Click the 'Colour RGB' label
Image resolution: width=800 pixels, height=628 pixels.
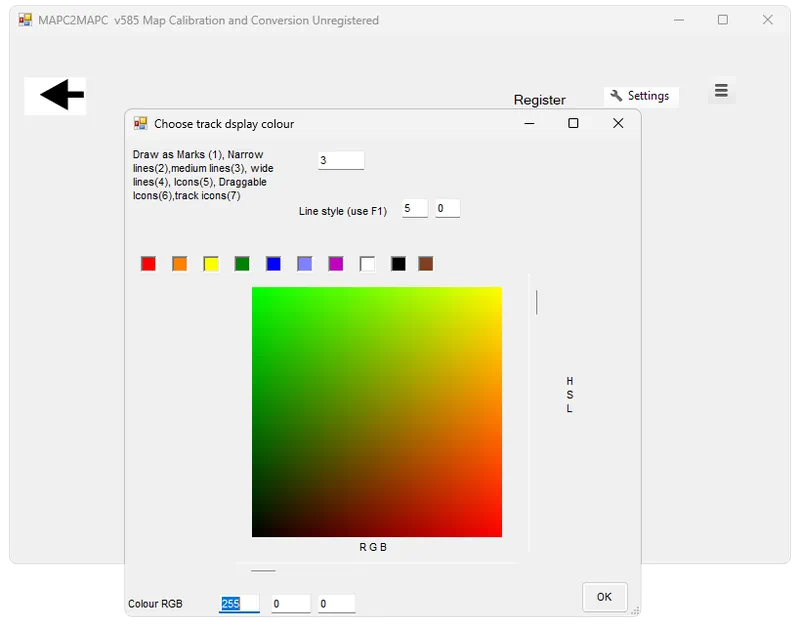click(x=155, y=604)
